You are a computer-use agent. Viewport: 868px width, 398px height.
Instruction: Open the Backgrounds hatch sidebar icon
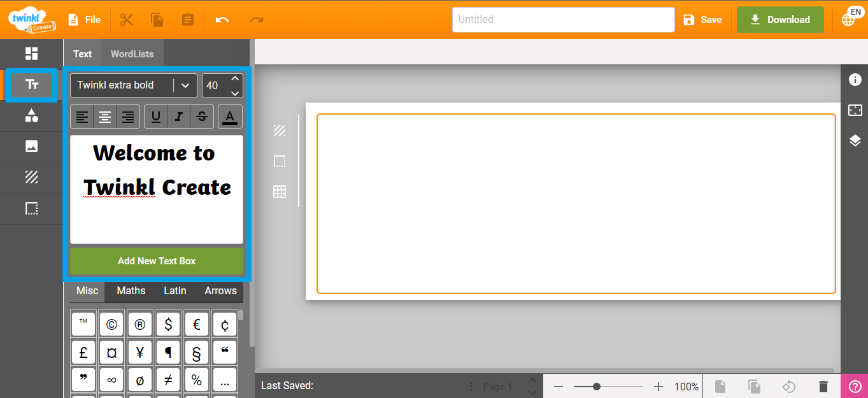[x=31, y=177]
